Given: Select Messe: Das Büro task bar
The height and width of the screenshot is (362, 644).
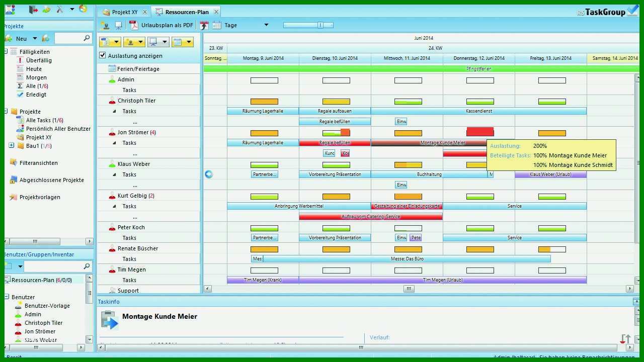Looking at the screenshot, I should (x=407, y=259).
